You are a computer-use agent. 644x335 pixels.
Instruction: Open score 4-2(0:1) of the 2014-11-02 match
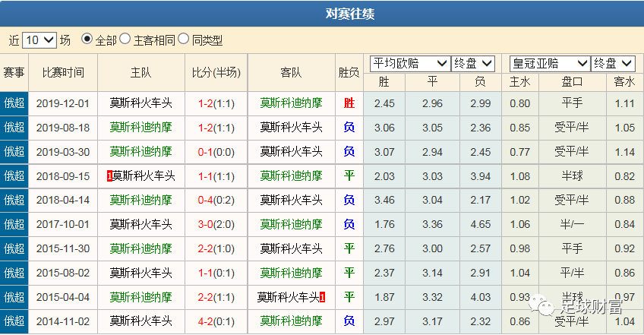[216, 322]
